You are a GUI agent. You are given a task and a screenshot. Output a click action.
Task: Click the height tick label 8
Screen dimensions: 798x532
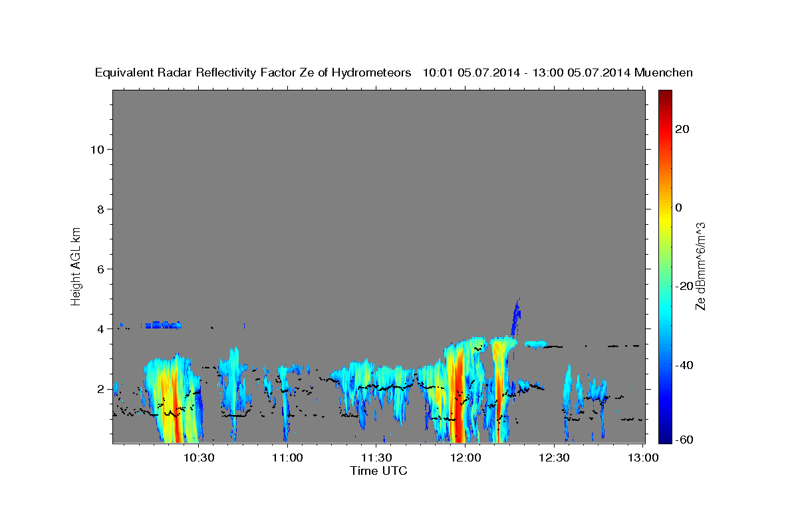100,209
